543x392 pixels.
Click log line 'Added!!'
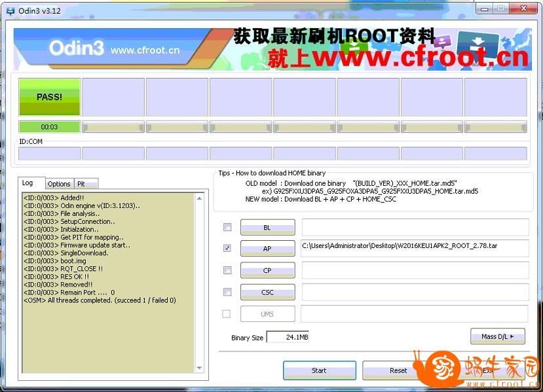[54, 198]
